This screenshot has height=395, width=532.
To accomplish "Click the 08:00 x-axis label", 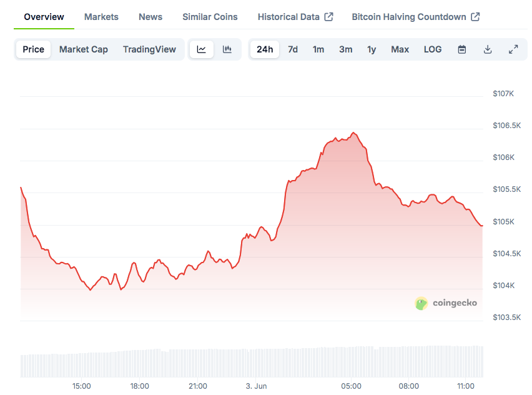I will (x=409, y=386).
